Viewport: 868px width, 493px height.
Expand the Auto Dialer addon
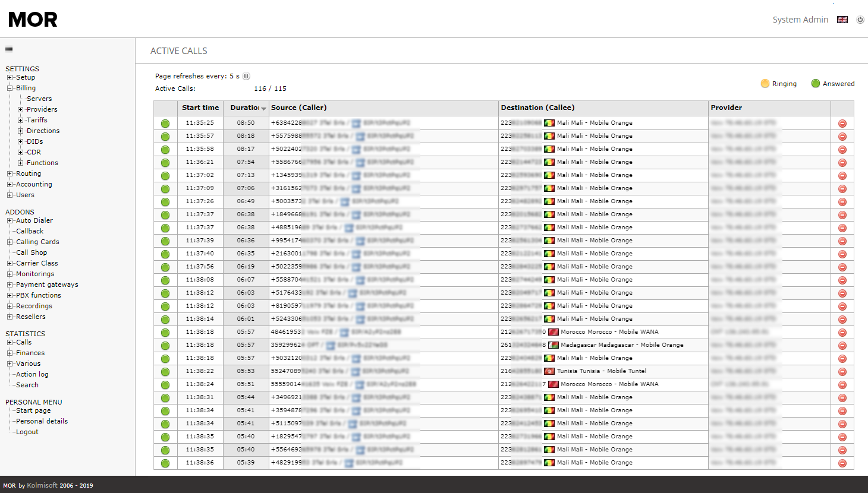[10, 220]
